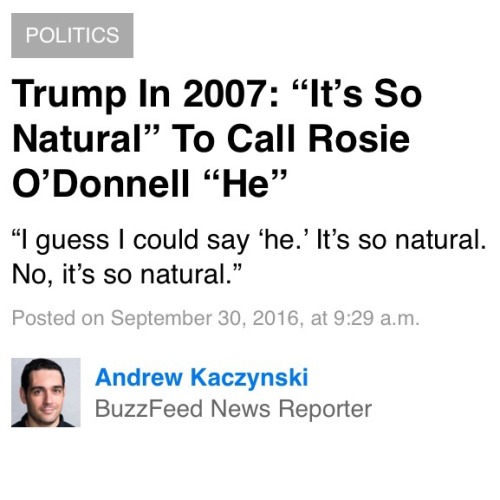Click Andrew Kaczynski's profile photo
This screenshot has height=500, width=500.
(x=46, y=393)
